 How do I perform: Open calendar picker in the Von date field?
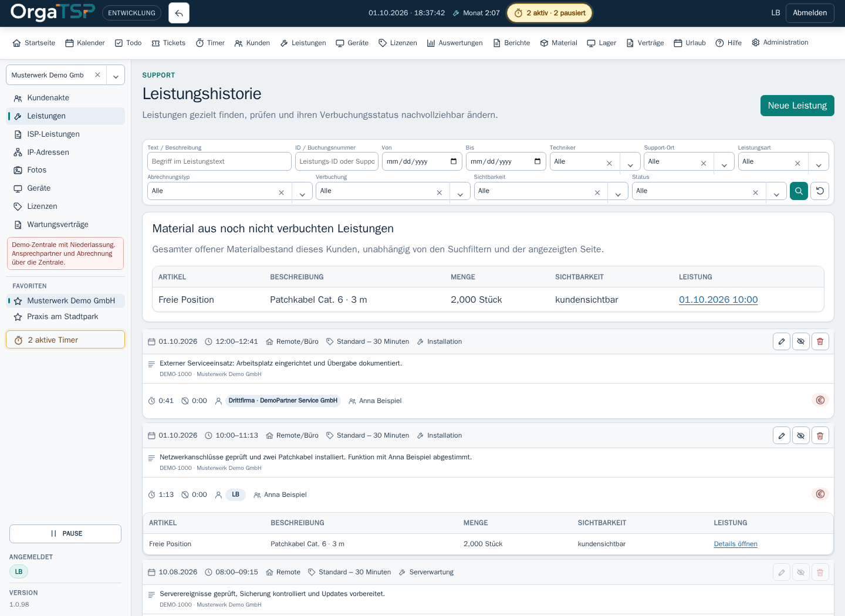click(x=454, y=161)
